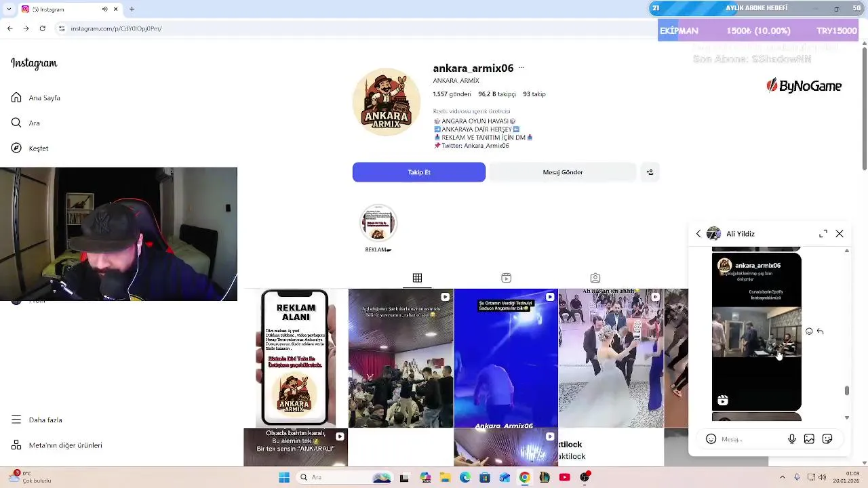Reload the Instagram page
This screenshot has height=488, width=868.
pos(43,28)
